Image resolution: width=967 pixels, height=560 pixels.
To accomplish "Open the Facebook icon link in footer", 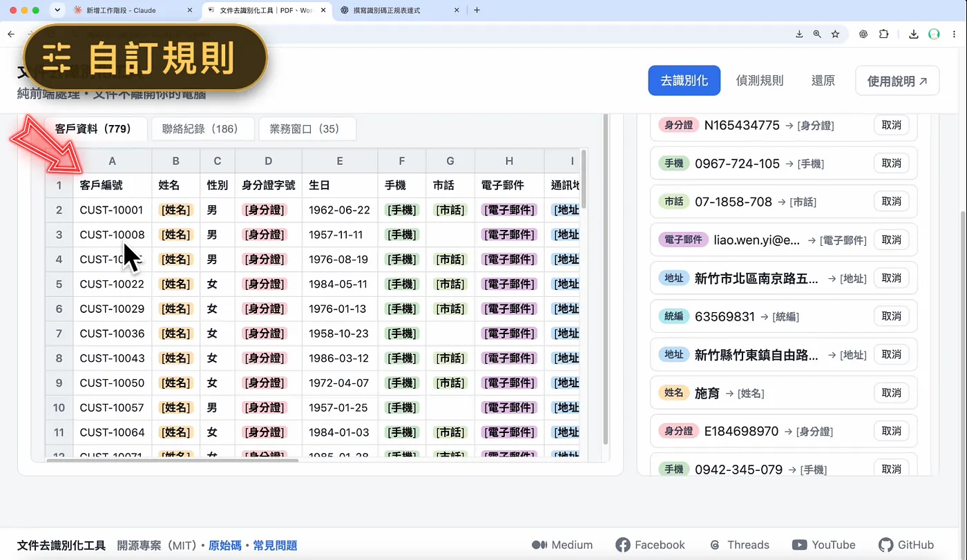I will click(650, 545).
